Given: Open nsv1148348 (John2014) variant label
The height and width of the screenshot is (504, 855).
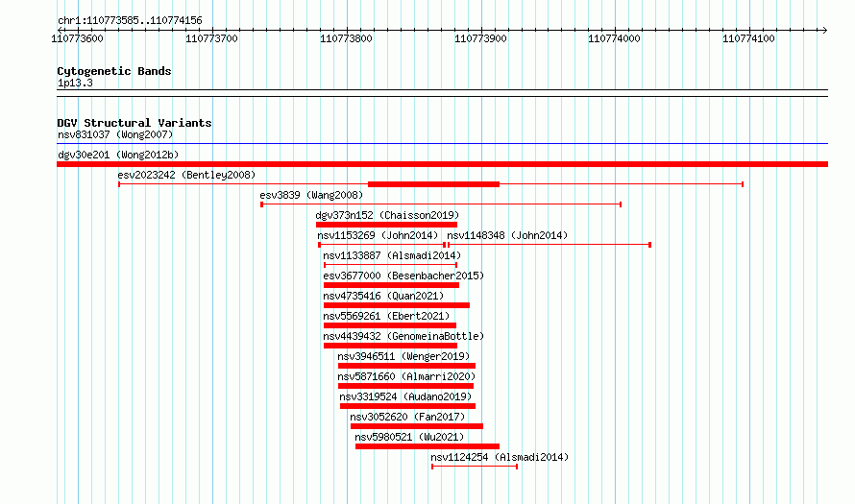Looking at the screenshot, I should click(507, 235).
